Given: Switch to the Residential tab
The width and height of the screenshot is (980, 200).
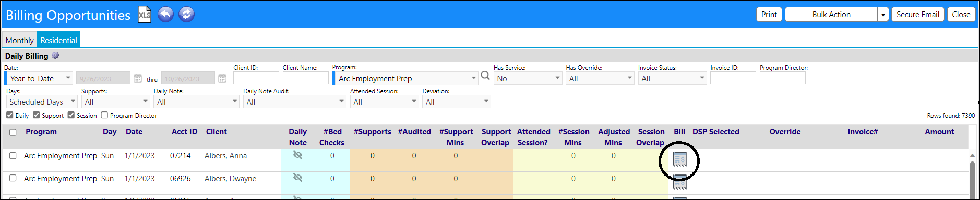Looking at the screenshot, I should point(59,40).
